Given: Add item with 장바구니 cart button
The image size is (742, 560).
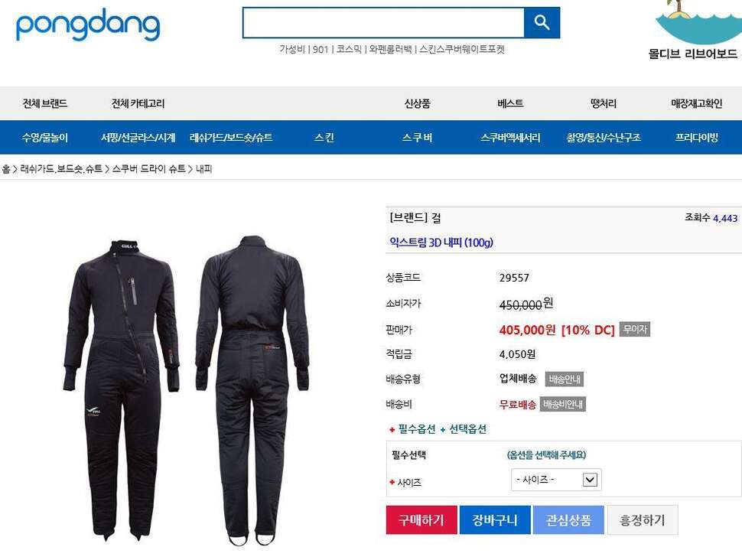Looking at the screenshot, I should (x=494, y=519).
